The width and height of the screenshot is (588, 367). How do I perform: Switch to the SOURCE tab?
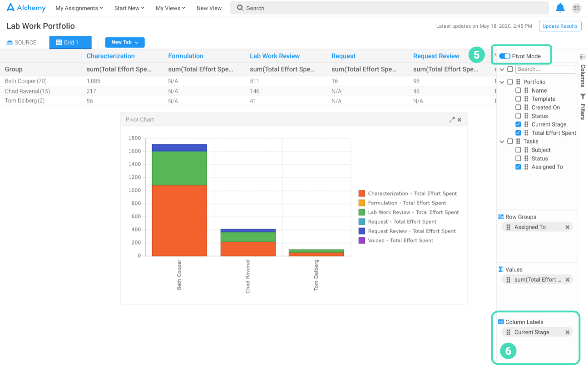point(21,43)
